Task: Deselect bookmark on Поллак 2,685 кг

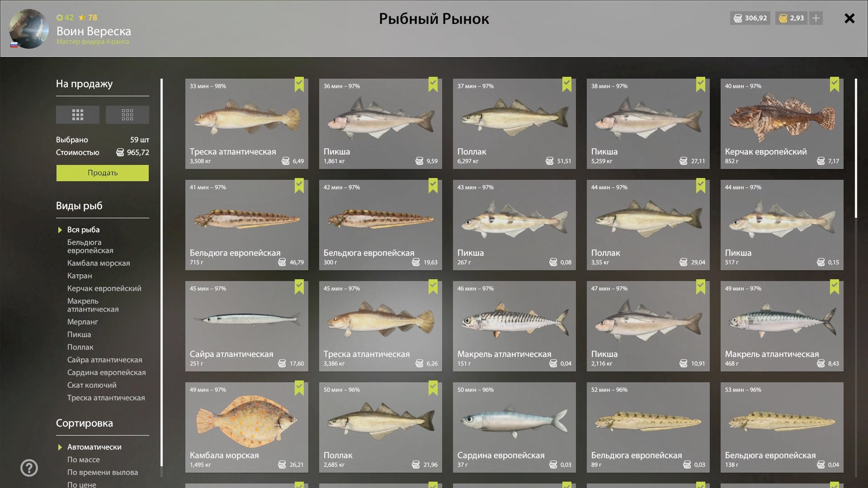Action: (433, 388)
